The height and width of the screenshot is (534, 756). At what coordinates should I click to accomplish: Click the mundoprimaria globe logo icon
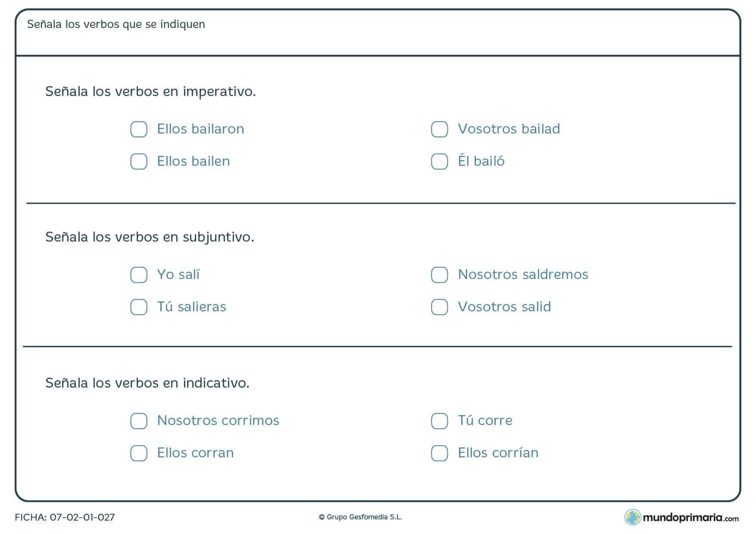pos(633,517)
